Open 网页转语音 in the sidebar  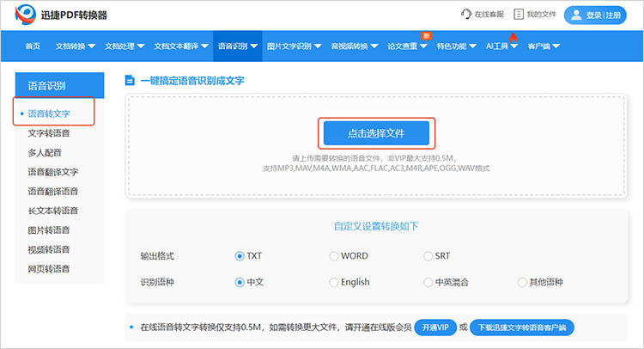(x=49, y=269)
